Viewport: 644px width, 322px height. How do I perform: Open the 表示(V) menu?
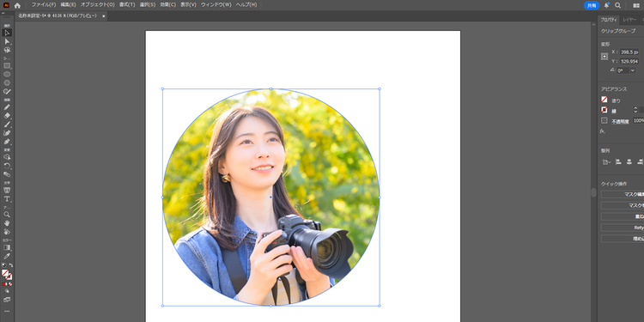[189, 4]
